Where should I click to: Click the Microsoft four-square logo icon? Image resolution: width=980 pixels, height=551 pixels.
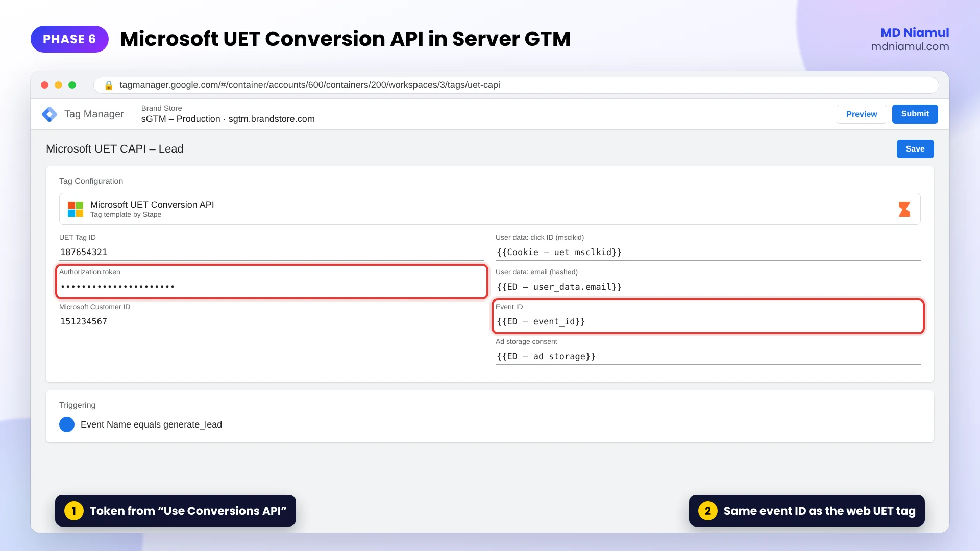click(x=76, y=209)
